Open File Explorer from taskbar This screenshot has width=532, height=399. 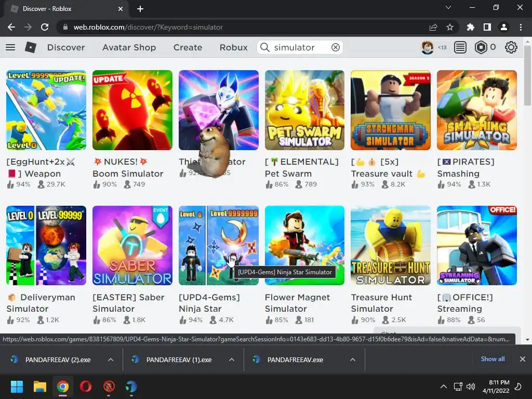pos(39,387)
